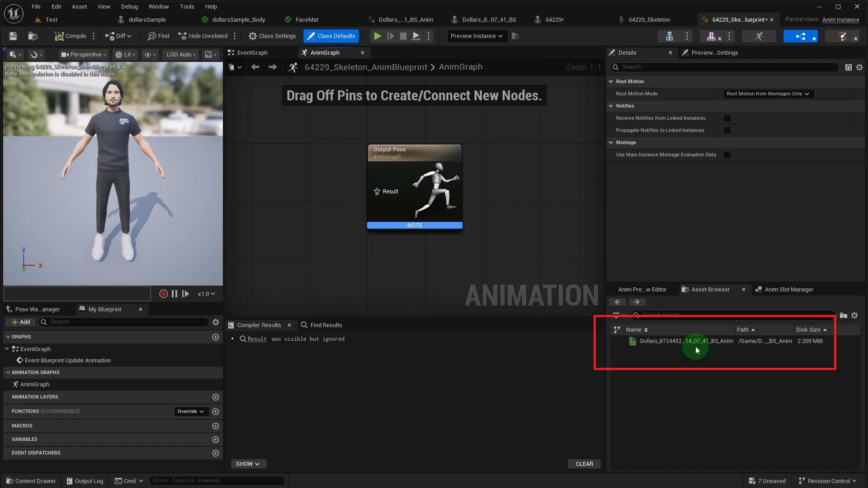Start recording the animation preview
Image resolution: width=868 pixels, height=488 pixels.
pos(163,294)
